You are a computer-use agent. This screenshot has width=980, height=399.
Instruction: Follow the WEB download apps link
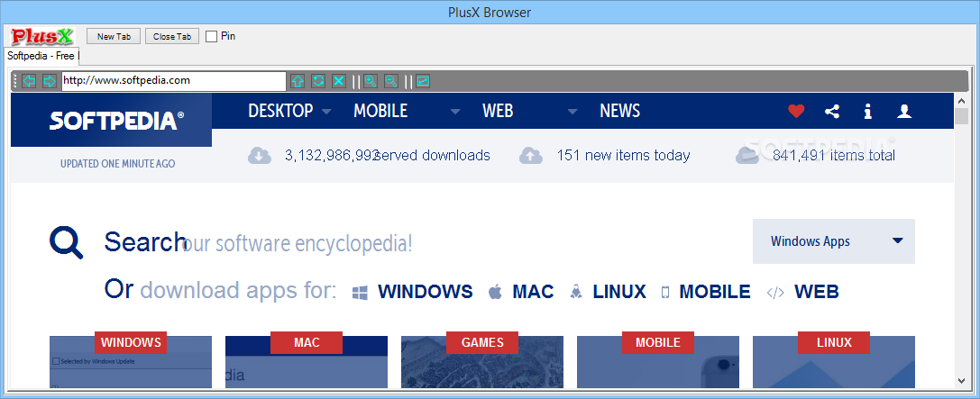pos(817,292)
